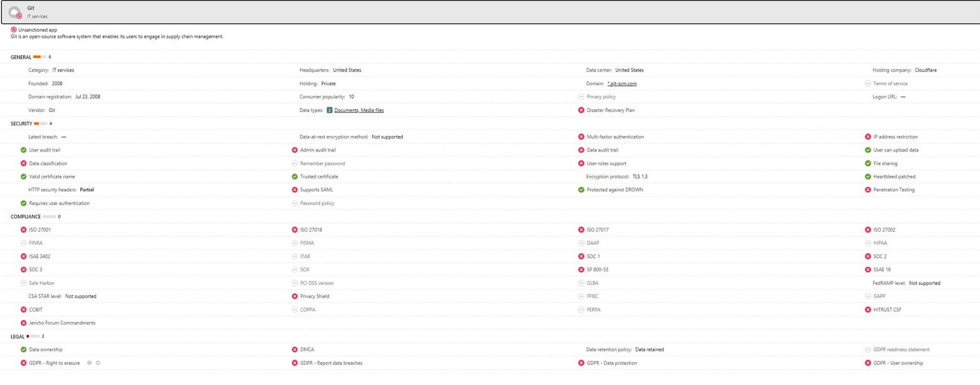Click the PCI DSS version label

pyautogui.click(x=317, y=283)
